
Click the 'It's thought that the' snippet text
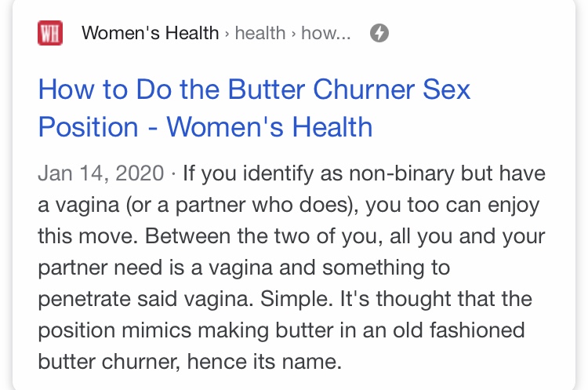(x=436, y=299)
